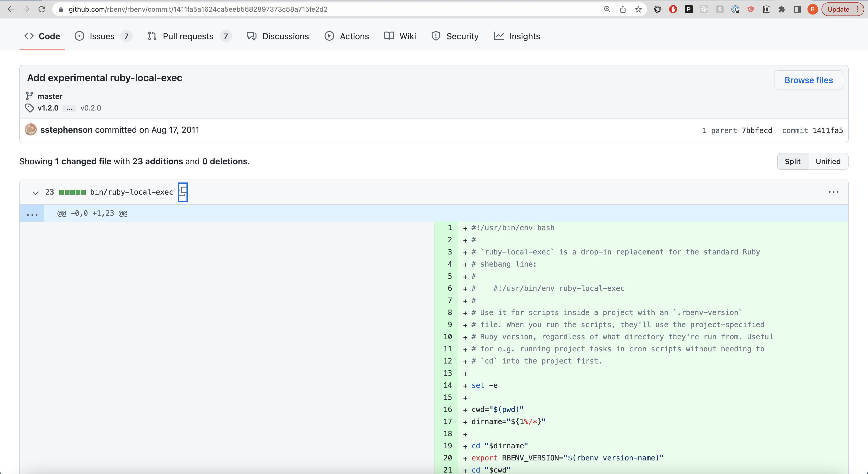
Task: Open the bin/ruby-local-exec file link
Action: coord(132,192)
